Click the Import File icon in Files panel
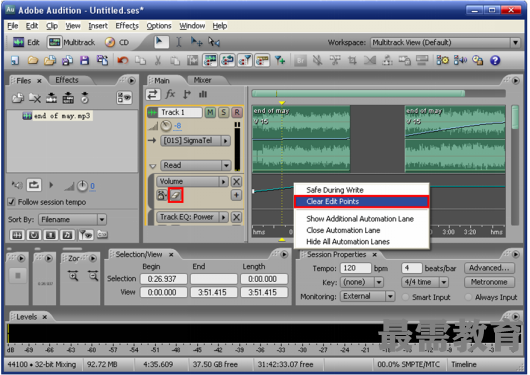 tap(18, 98)
